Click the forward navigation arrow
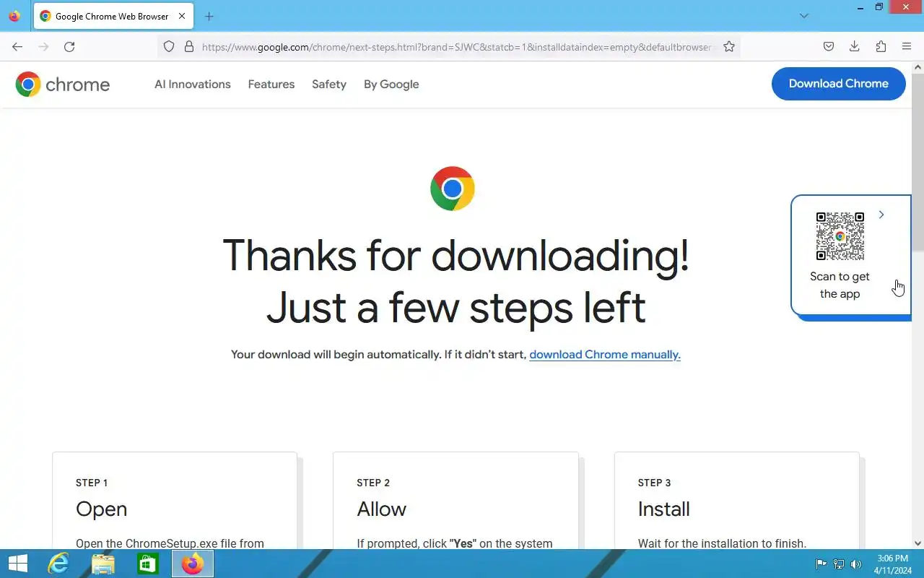924x578 pixels. click(43, 47)
